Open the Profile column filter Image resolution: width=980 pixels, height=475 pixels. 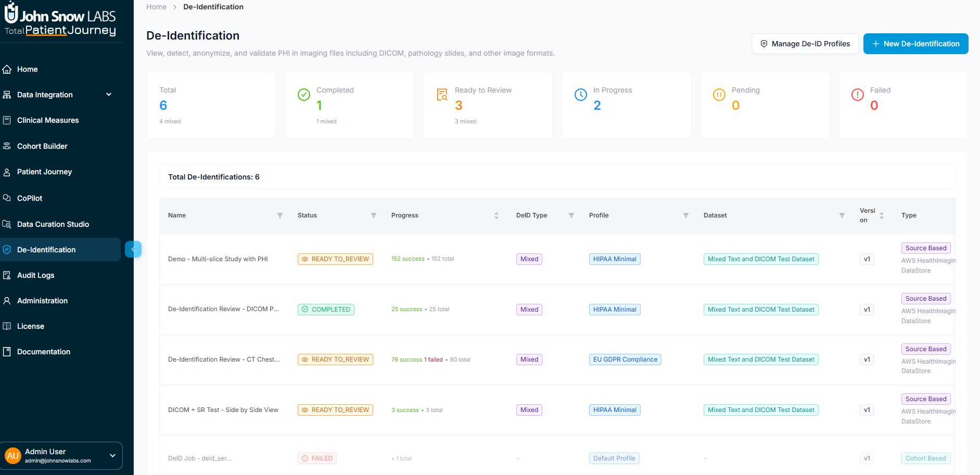click(686, 215)
